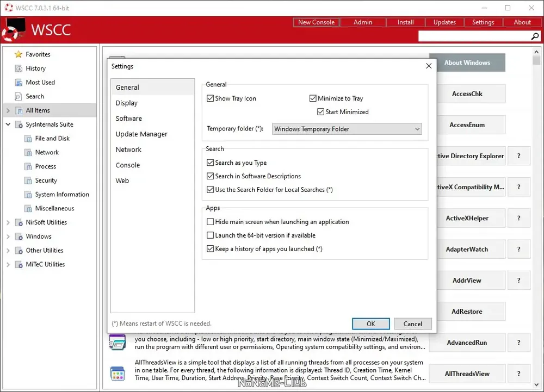This screenshot has width=544, height=392.
Task: Click the Sysinternals Suite folder icon
Action: point(18,125)
